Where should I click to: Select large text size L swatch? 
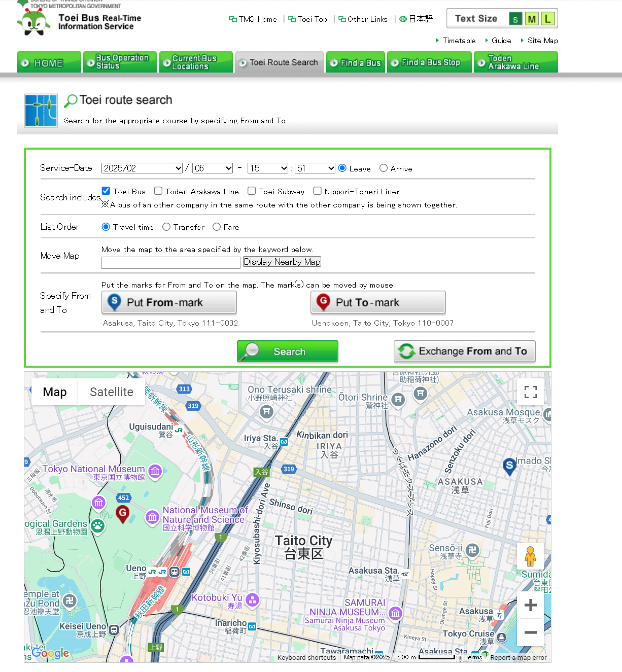click(548, 19)
